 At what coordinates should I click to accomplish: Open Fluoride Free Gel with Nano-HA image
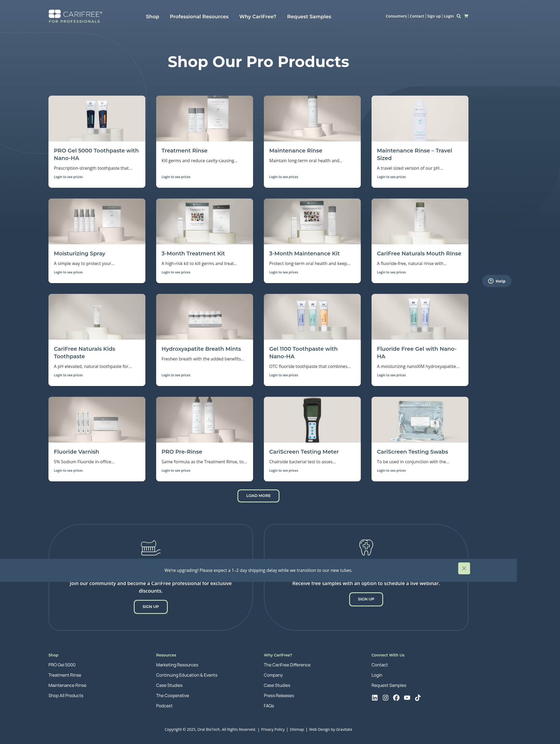point(420,317)
